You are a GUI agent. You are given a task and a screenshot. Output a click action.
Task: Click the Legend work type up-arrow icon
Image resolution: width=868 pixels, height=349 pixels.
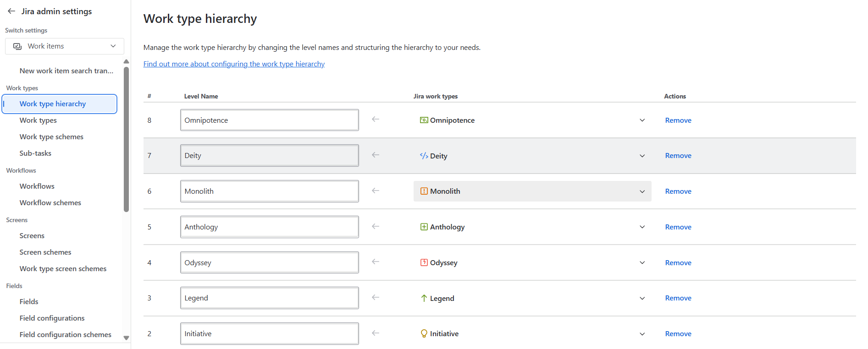[424, 298]
